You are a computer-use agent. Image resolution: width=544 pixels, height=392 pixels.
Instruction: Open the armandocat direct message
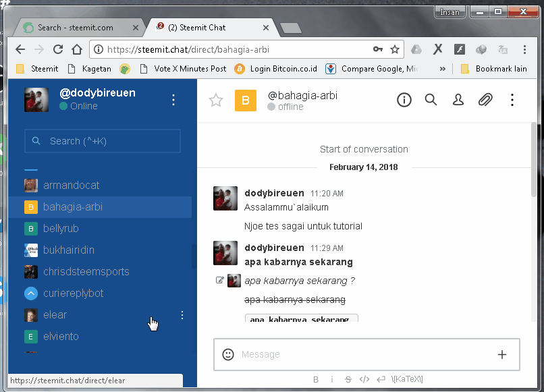[100, 186]
